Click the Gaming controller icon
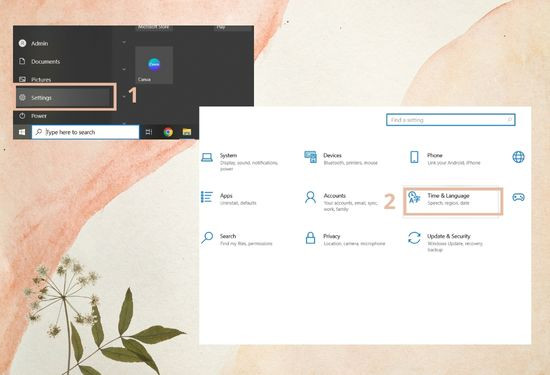550x375 pixels. 518,197
